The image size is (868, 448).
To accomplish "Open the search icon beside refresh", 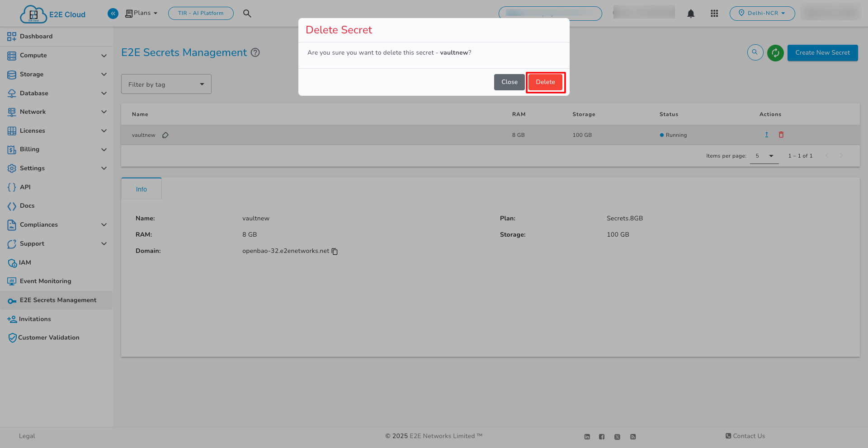I will (755, 52).
